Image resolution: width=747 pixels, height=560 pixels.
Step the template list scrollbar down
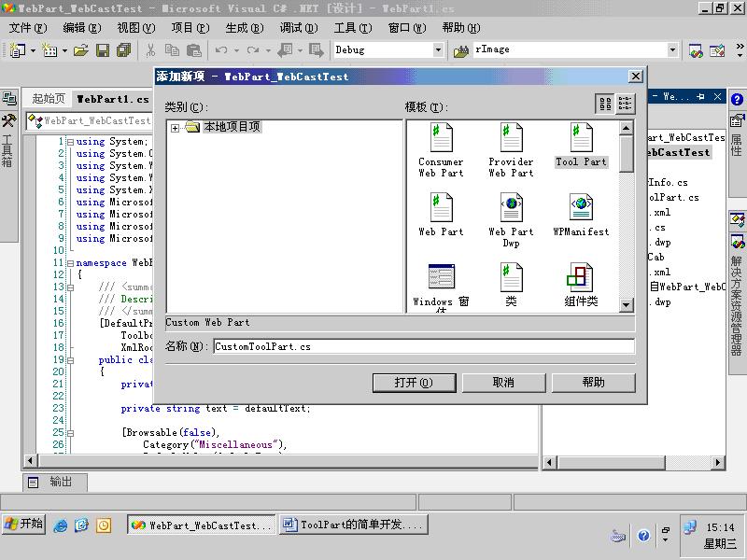(626, 305)
